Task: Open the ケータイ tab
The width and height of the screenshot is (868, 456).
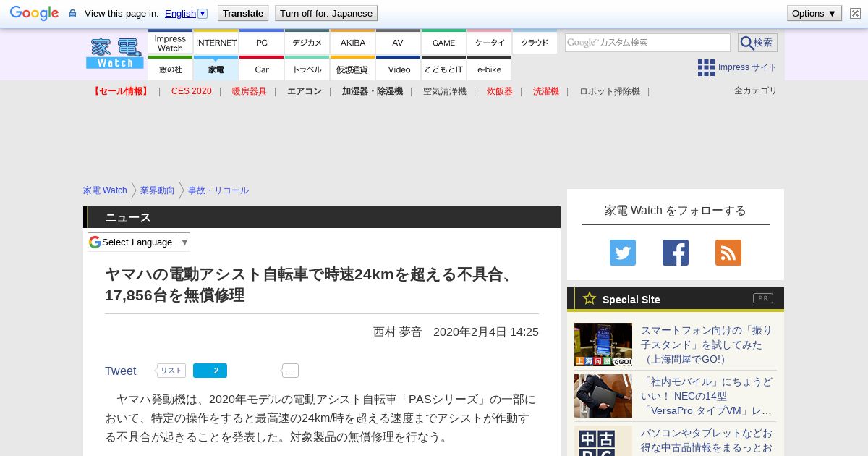Action: click(x=490, y=43)
